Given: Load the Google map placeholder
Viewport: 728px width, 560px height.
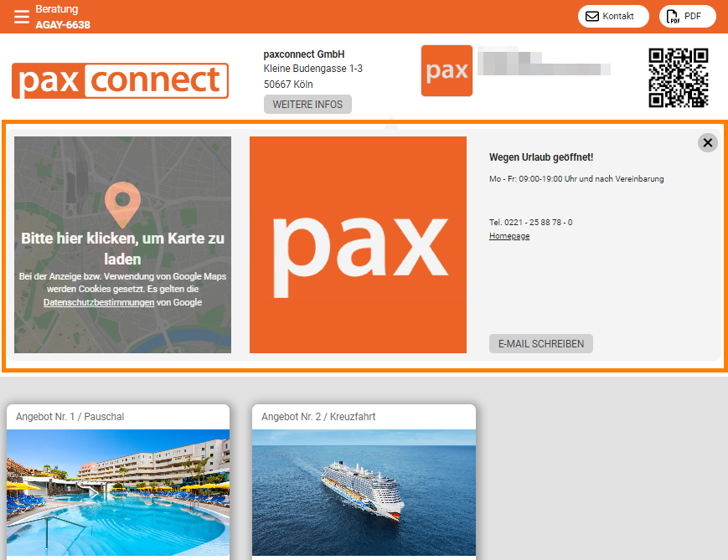Looking at the screenshot, I should click(122, 244).
